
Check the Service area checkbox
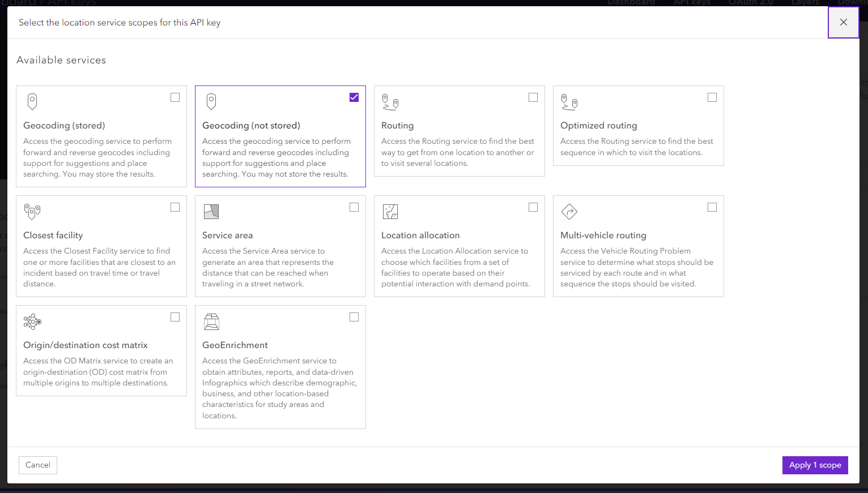coord(354,207)
